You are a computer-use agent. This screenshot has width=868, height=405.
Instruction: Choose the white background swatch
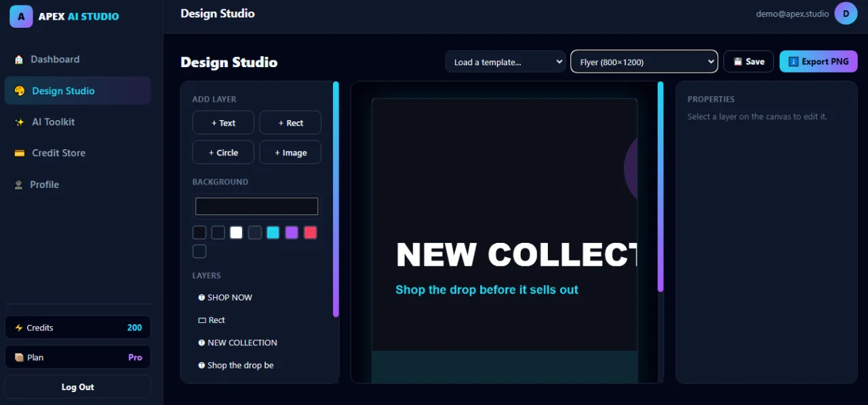click(x=236, y=233)
